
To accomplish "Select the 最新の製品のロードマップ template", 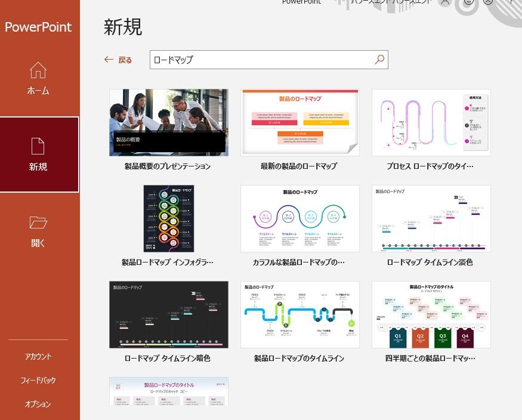I will click(x=299, y=122).
